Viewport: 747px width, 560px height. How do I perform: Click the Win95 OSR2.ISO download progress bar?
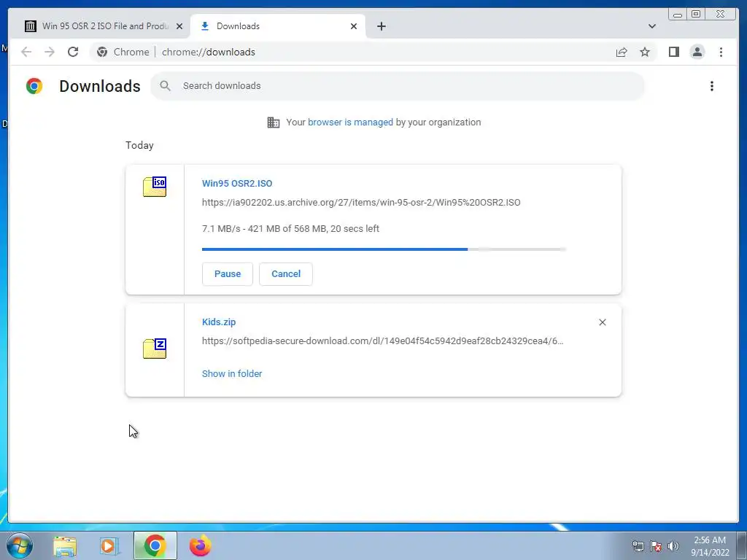[384, 249]
